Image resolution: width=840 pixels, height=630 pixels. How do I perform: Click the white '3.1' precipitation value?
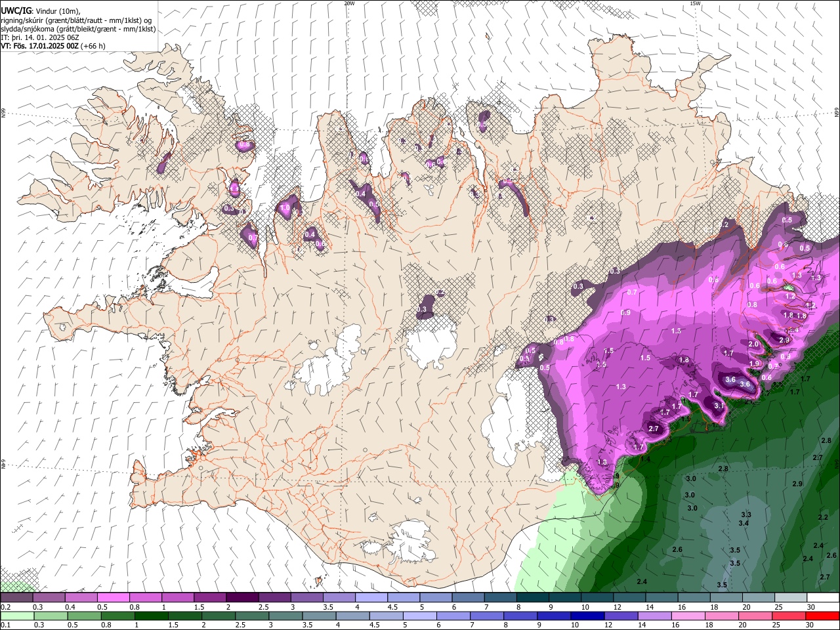pyautogui.click(x=719, y=406)
